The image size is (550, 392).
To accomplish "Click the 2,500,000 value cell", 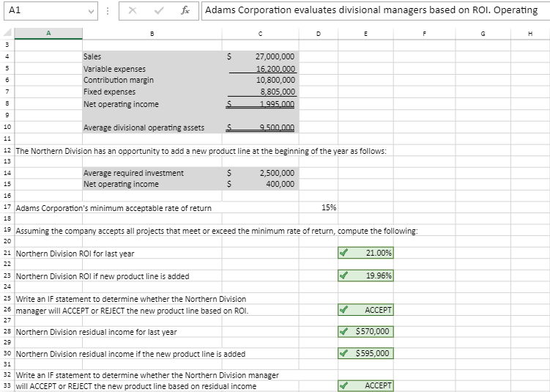I will pos(260,173).
